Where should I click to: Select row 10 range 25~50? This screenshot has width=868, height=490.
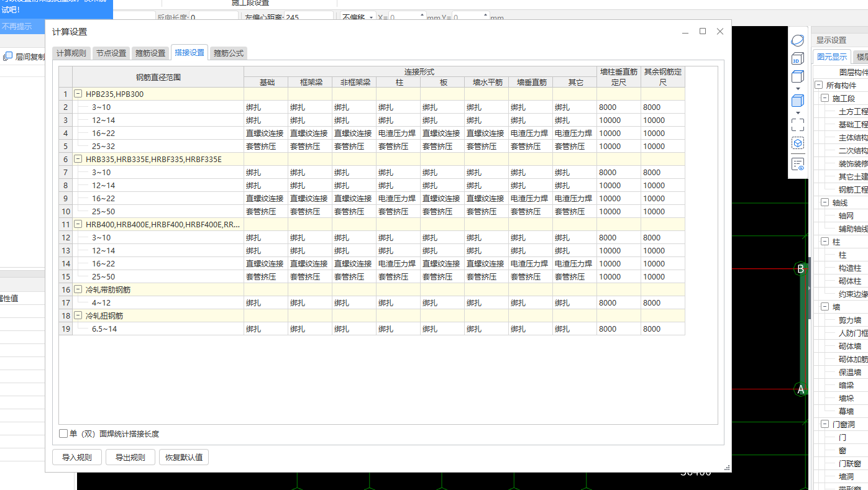pyautogui.click(x=158, y=212)
